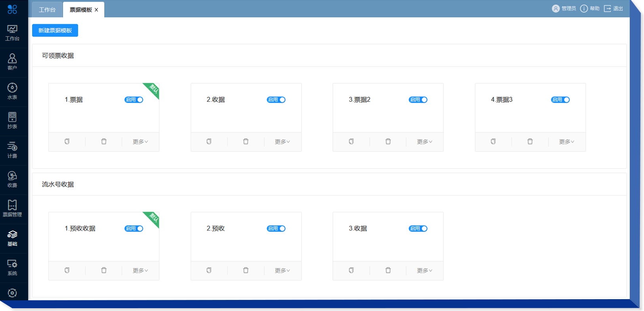Delete the 1.票据 template
This screenshot has height=311, width=644.
tap(104, 141)
